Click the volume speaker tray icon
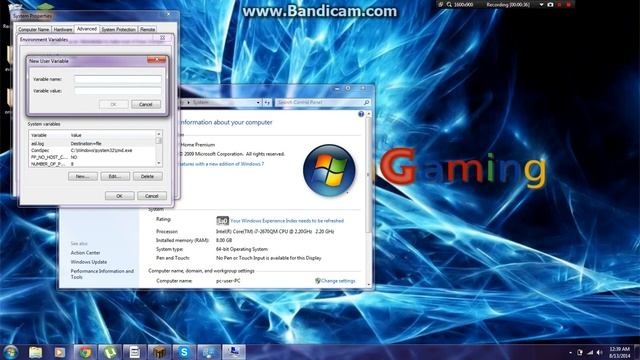640x360 pixels. (599, 352)
